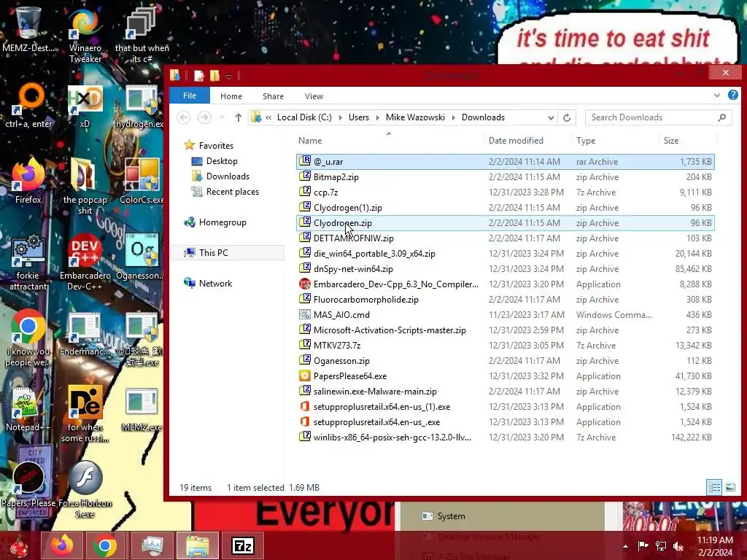Open Explorer help icon
Viewport: 747px width, 560px height.
click(x=732, y=96)
